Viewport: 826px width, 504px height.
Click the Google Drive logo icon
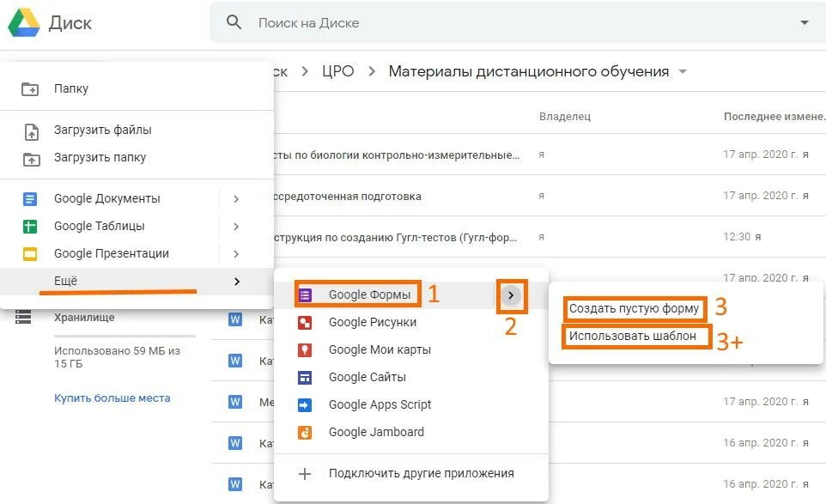(24, 22)
